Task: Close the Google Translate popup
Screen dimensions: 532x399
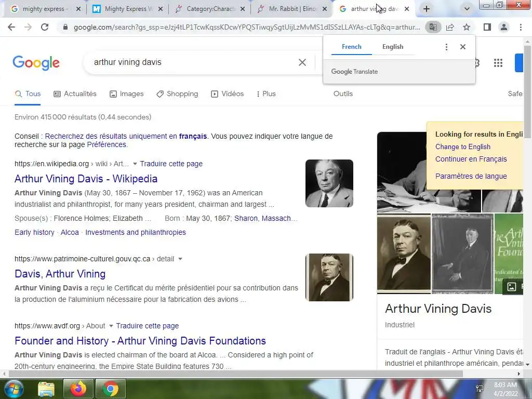Action: (x=463, y=47)
